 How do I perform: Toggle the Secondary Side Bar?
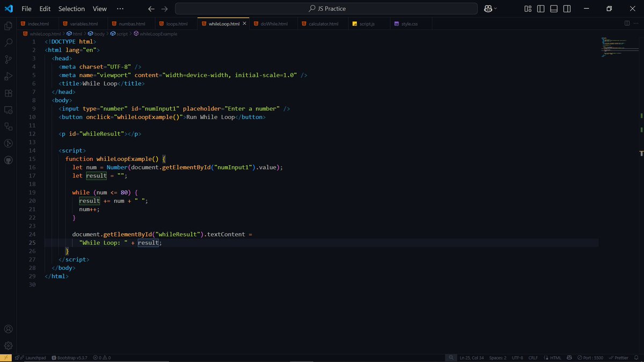pos(567,9)
